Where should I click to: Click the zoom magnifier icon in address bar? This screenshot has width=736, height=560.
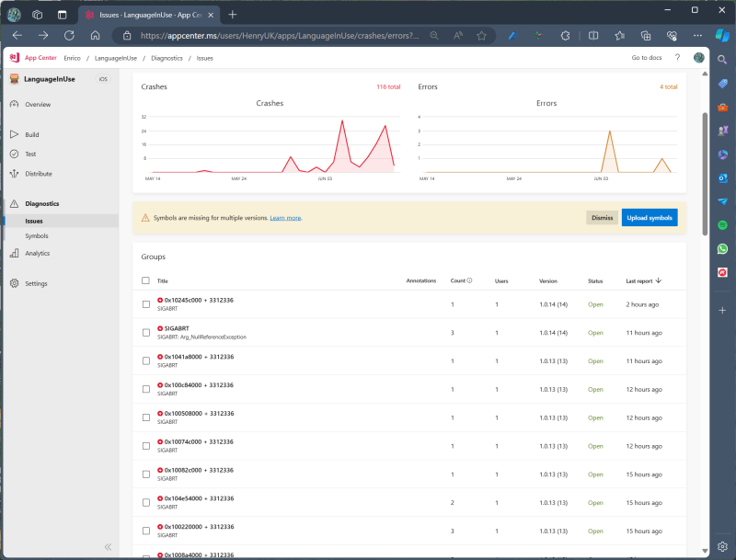point(434,36)
